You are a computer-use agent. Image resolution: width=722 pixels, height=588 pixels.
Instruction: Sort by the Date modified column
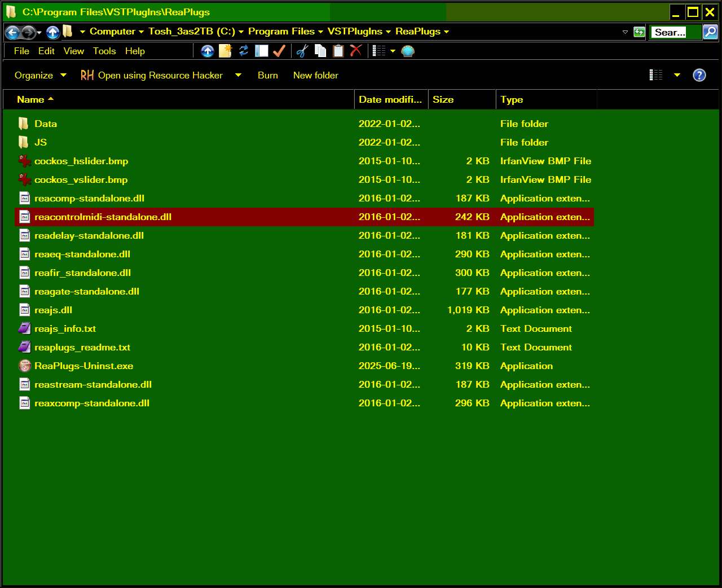391,99
